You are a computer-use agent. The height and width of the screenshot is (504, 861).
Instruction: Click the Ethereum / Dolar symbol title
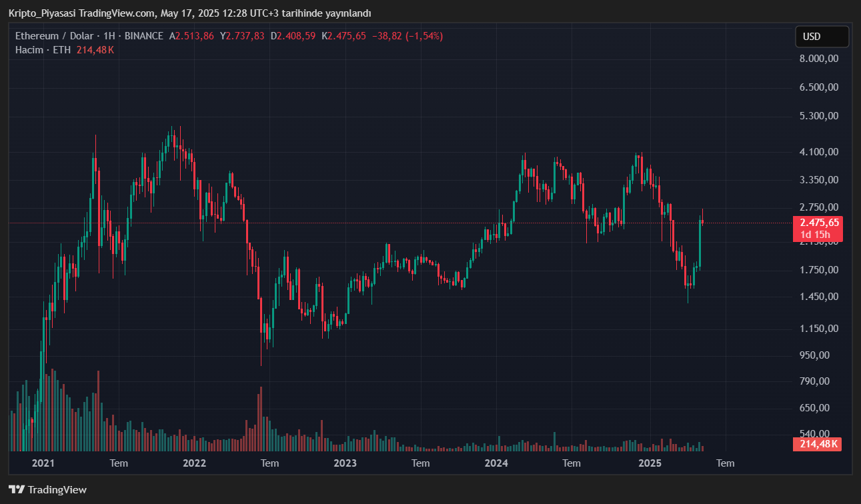point(54,36)
